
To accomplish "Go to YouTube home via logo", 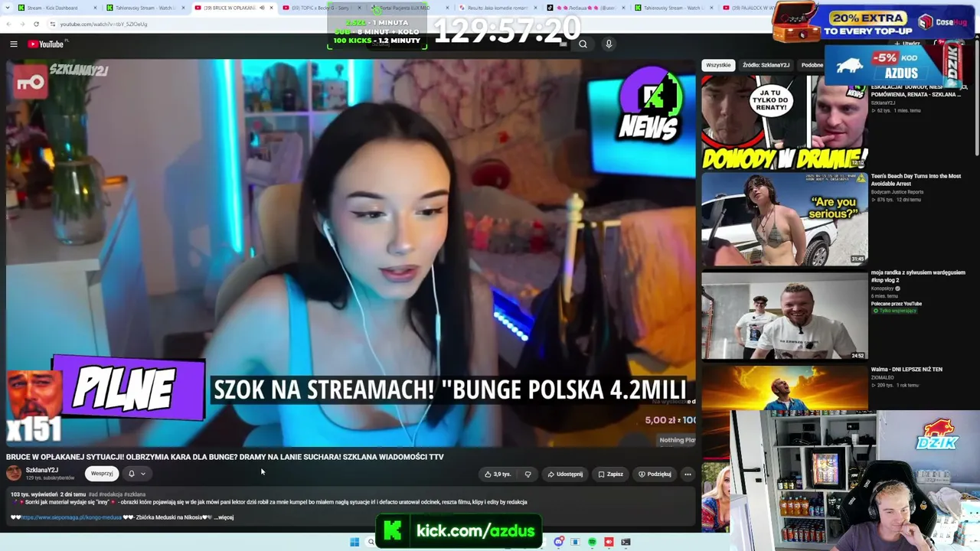I will [x=46, y=44].
